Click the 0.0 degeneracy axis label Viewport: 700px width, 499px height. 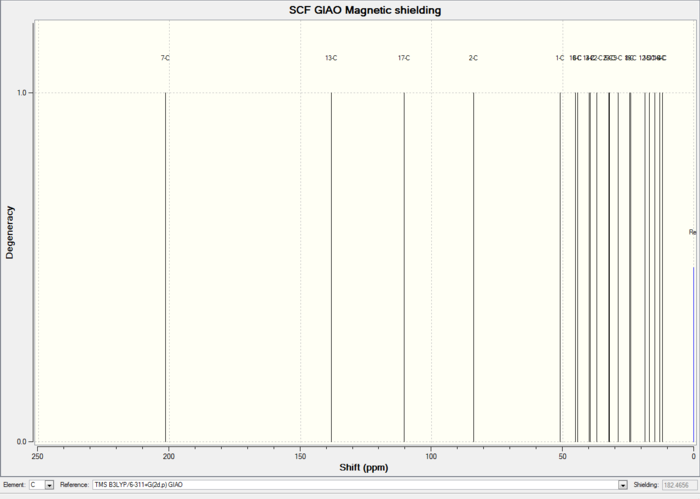point(22,442)
